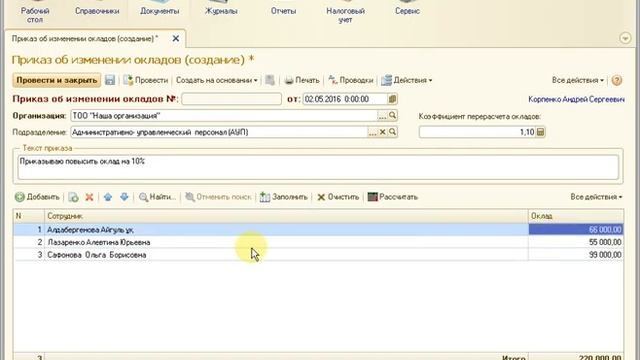Screen dimensions: 640x360
Task: Move row down with blue arrow
Action: pyautogui.click(x=124, y=197)
